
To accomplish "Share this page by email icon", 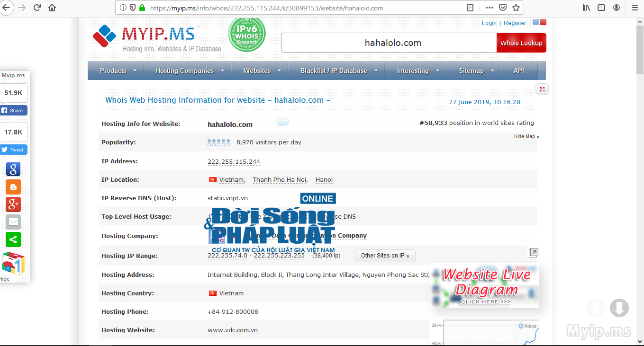I will tap(13, 222).
